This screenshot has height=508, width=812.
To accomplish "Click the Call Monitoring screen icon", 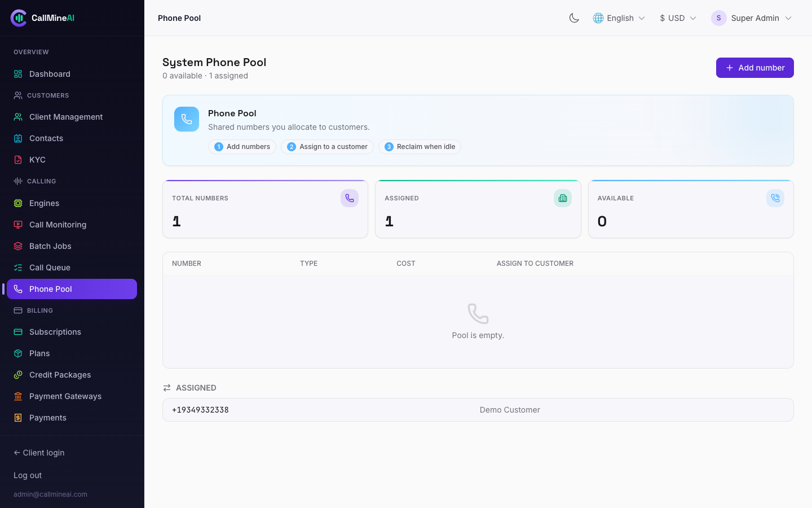I will pyautogui.click(x=18, y=225).
